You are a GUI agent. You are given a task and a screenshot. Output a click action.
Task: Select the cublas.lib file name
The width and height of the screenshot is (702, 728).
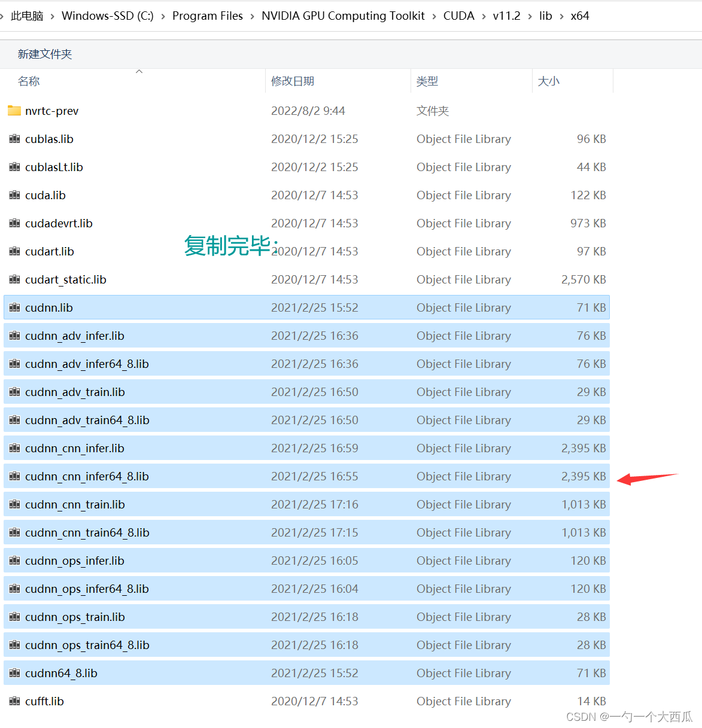49,139
